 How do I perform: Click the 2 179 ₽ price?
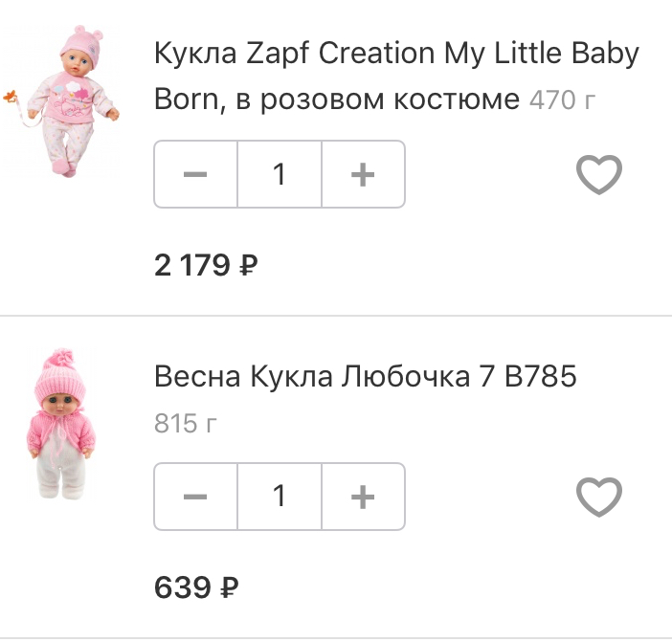(206, 264)
